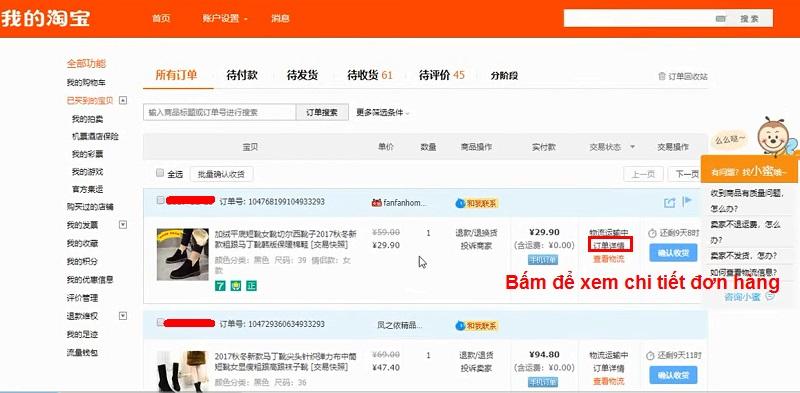Open the black boots product thumbnail
This screenshot has height=393, width=800.
(183, 254)
